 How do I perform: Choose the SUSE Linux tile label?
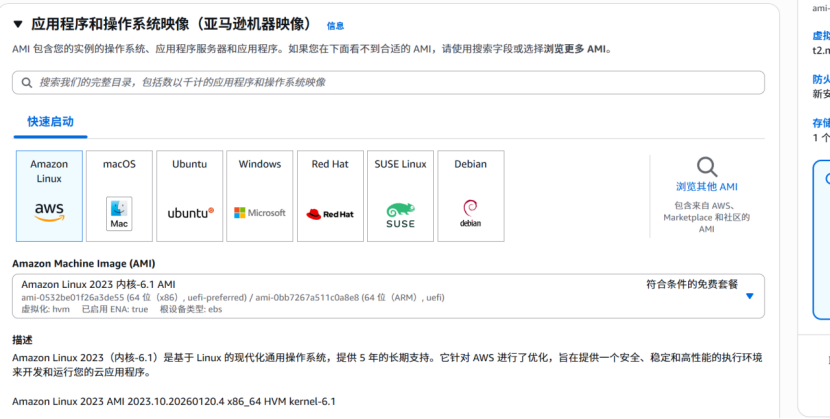point(400,164)
